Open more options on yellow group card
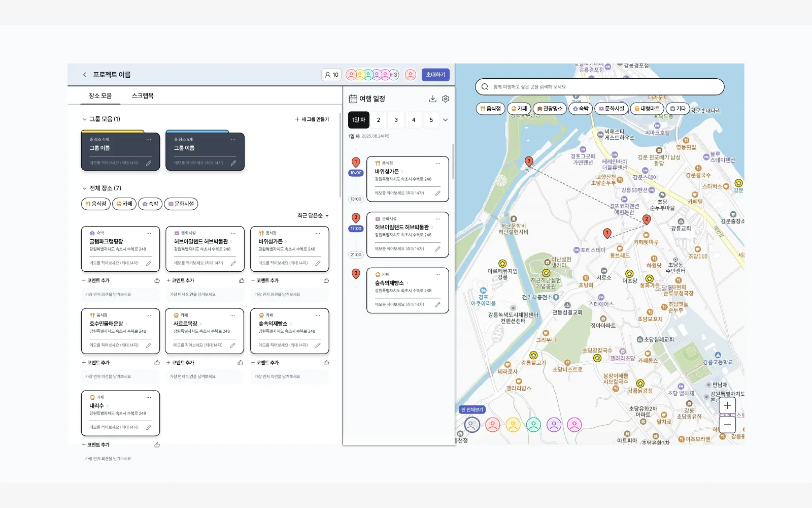Viewport: 812px width, 508px height. pos(149,139)
